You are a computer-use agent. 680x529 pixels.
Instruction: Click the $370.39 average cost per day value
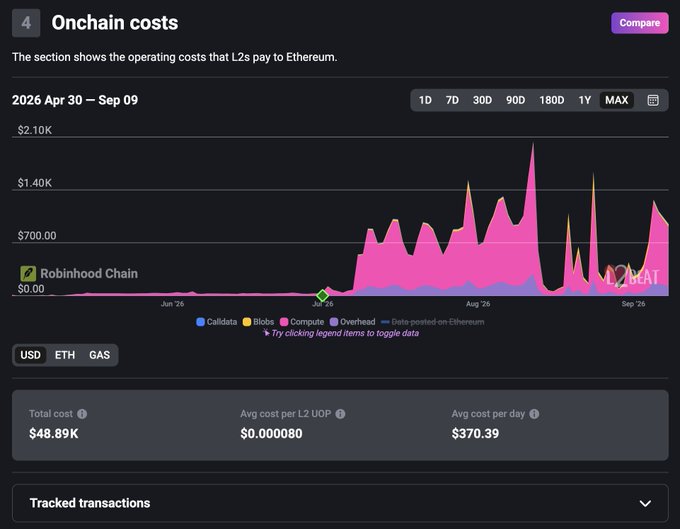(x=475, y=434)
